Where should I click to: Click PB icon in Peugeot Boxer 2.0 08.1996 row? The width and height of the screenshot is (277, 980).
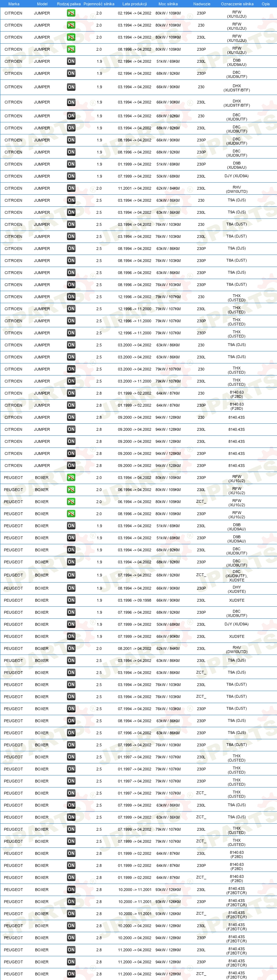71,514
